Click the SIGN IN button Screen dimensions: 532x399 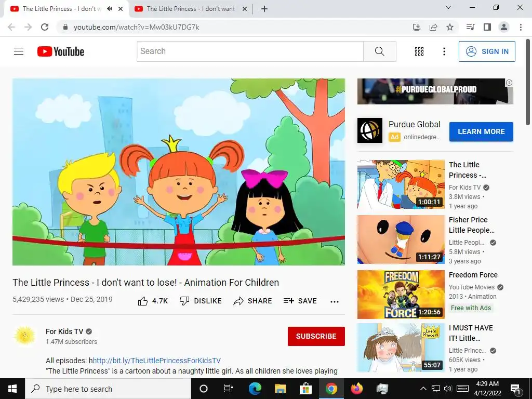point(487,51)
